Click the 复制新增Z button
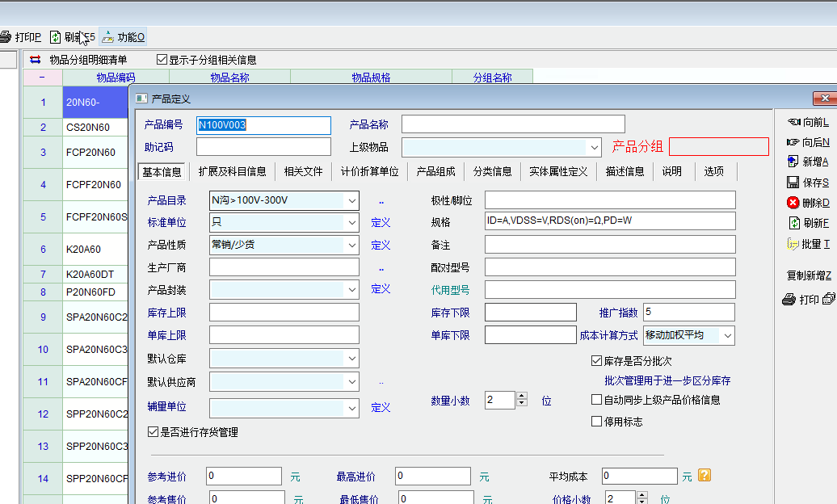837x504 pixels. tap(809, 275)
